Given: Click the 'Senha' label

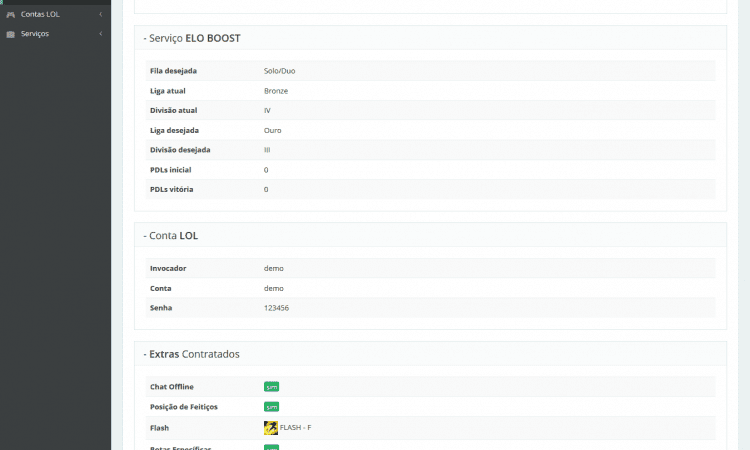Looking at the screenshot, I should tap(161, 308).
